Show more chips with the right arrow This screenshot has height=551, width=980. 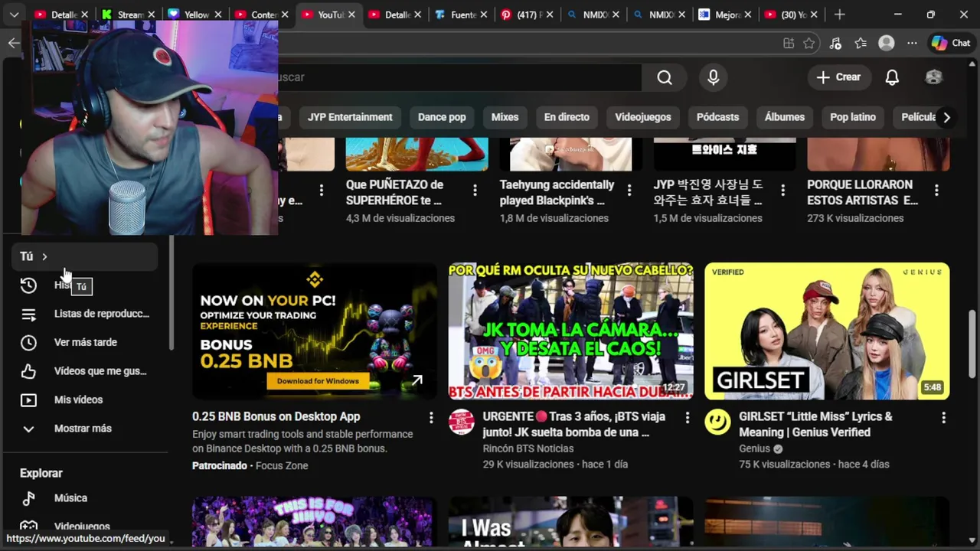point(946,117)
